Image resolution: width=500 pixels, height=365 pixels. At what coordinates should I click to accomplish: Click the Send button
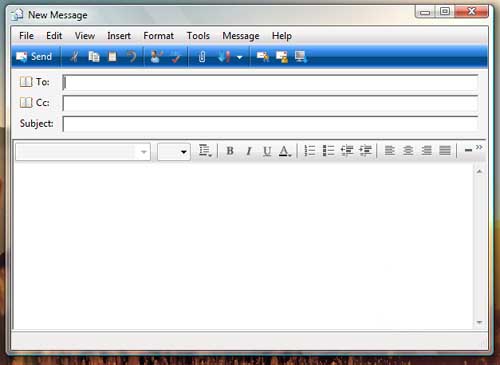click(34, 57)
